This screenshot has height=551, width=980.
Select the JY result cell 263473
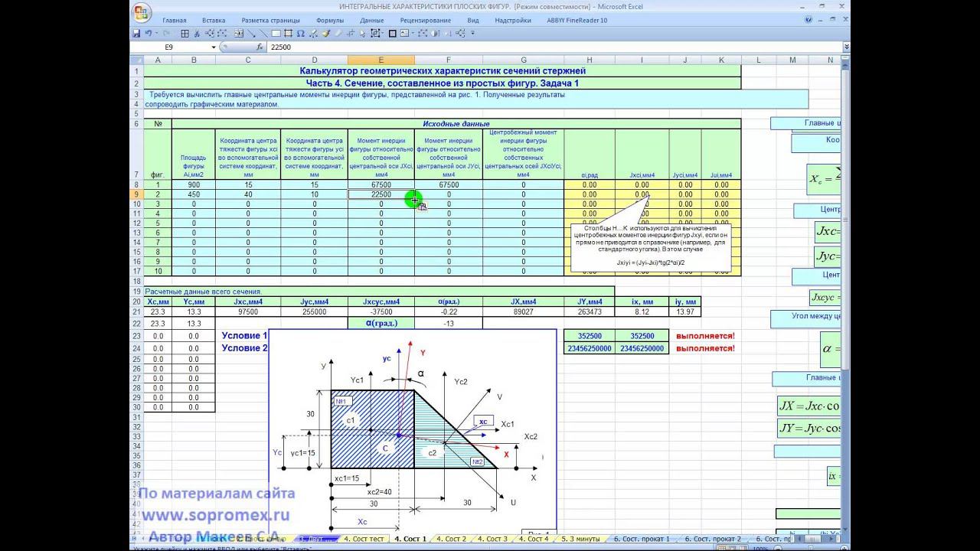click(590, 312)
